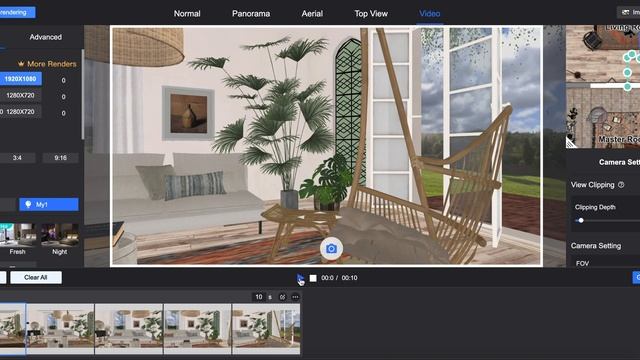Click the Master Room label on minimap
Viewport: 640px width, 360px height.
click(x=619, y=140)
